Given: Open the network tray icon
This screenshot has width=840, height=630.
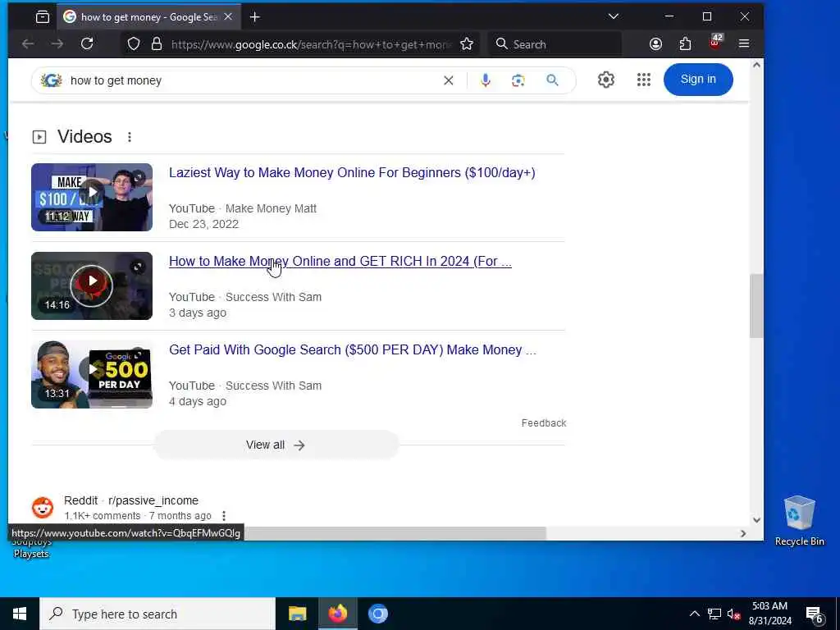Looking at the screenshot, I should 714,614.
